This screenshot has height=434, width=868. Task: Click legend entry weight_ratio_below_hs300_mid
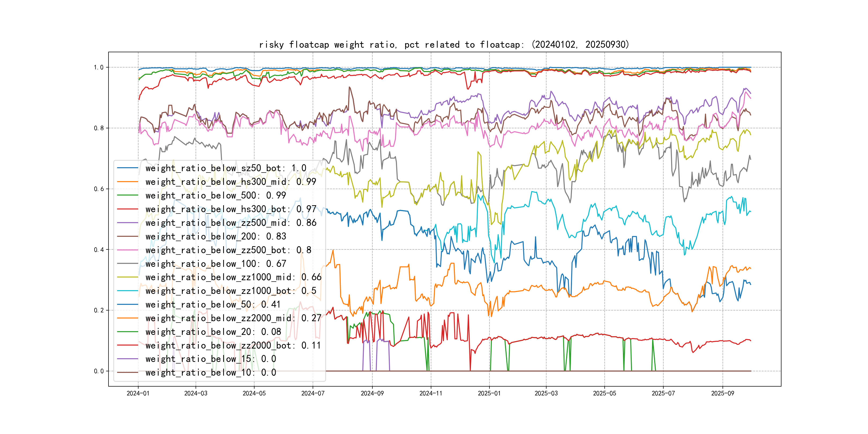tap(230, 182)
